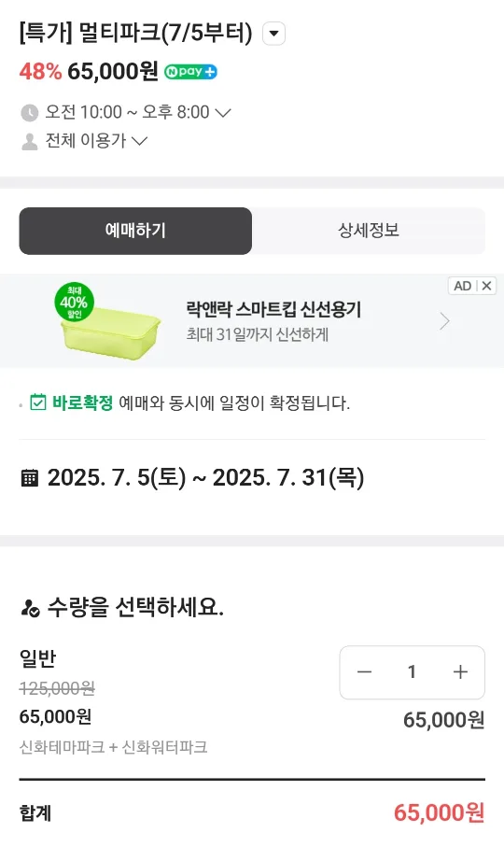This screenshot has height=861, width=504.
Task: Open the 락앤락 스마트킵 신선용기 ad link
Action: (x=273, y=310)
